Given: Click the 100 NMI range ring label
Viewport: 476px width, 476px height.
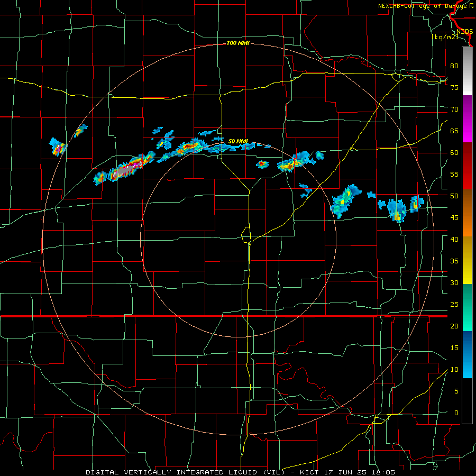Looking at the screenshot, I should [238, 43].
